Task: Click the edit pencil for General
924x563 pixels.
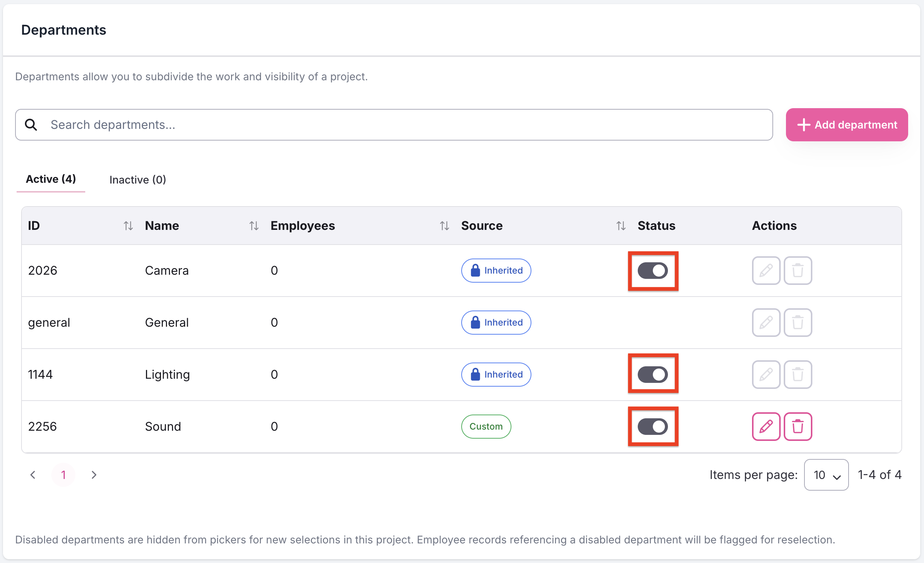Action: pyautogui.click(x=766, y=323)
